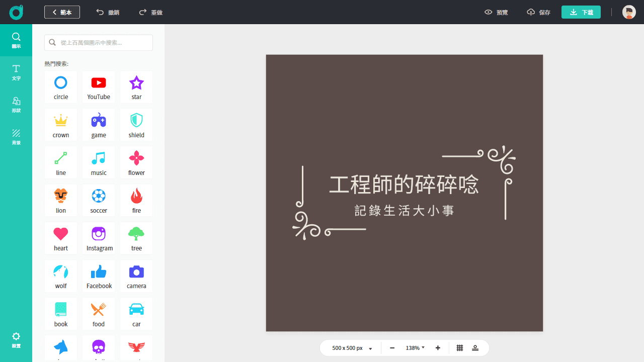Choose the crown icon
Image resolution: width=644 pixels, height=362 pixels.
[x=60, y=124]
